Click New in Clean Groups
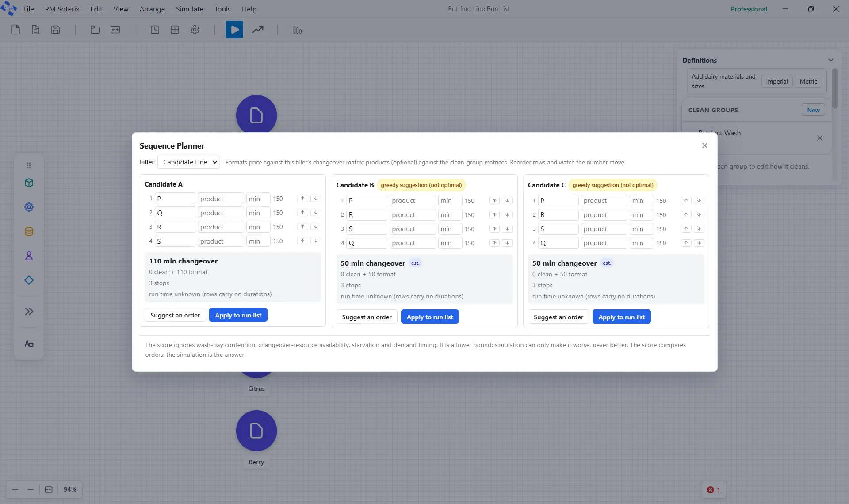Screen dimensions: 849x504 813,110
